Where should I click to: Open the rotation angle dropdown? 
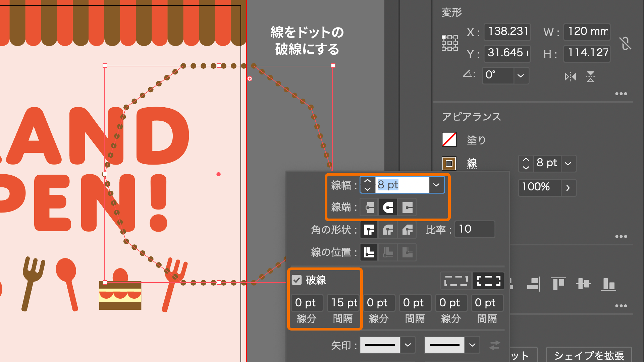(x=521, y=75)
